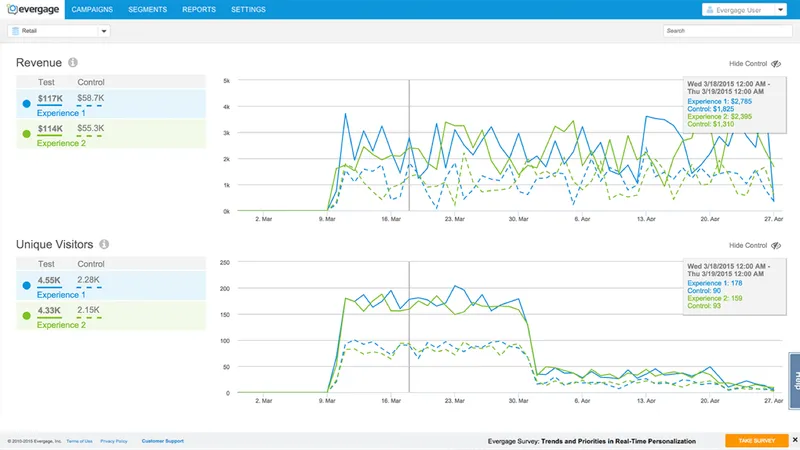Click the Retail dataset icon
The height and width of the screenshot is (450, 800).
tap(15, 31)
